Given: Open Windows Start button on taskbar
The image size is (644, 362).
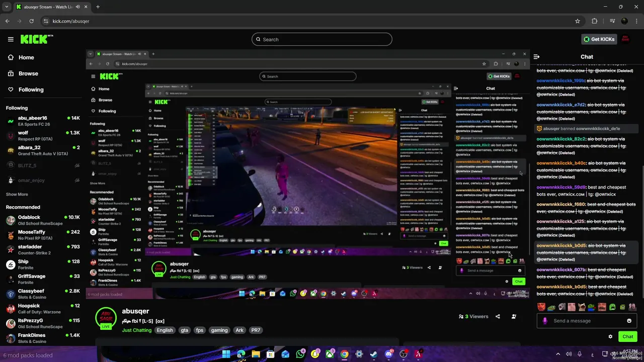Looking at the screenshot, I should 226,354.
